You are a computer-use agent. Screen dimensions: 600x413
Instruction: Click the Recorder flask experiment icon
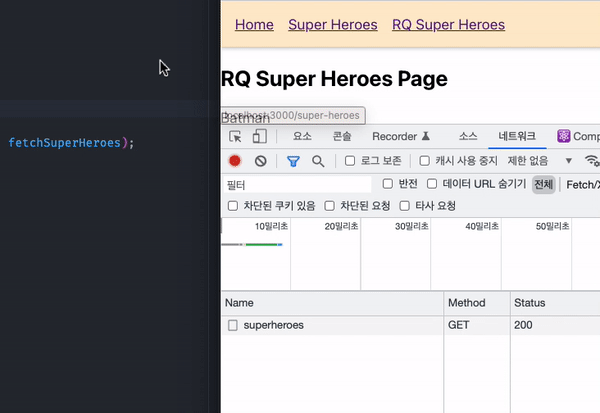(x=426, y=136)
